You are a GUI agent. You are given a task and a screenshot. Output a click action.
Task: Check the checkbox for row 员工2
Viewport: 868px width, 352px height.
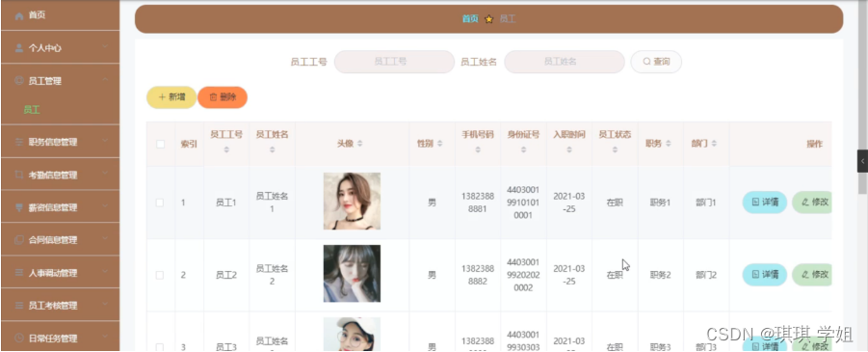coord(160,275)
